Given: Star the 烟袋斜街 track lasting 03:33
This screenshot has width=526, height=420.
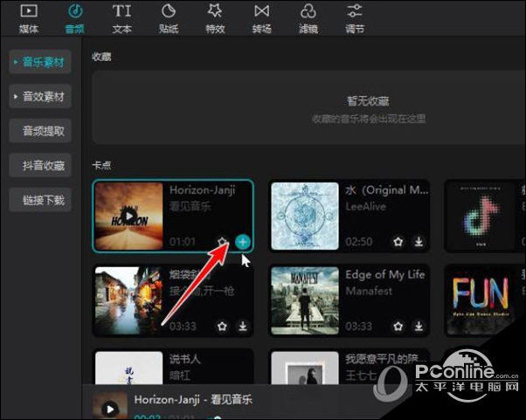Looking at the screenshot, I should pyautogui.click(x=222, y=327).
